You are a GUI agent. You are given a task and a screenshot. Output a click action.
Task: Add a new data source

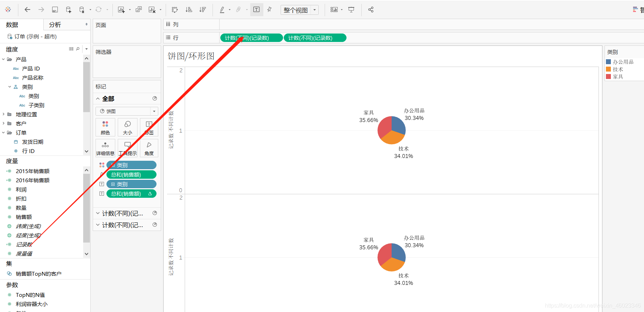pyautogui.click(x=69, y=10)
